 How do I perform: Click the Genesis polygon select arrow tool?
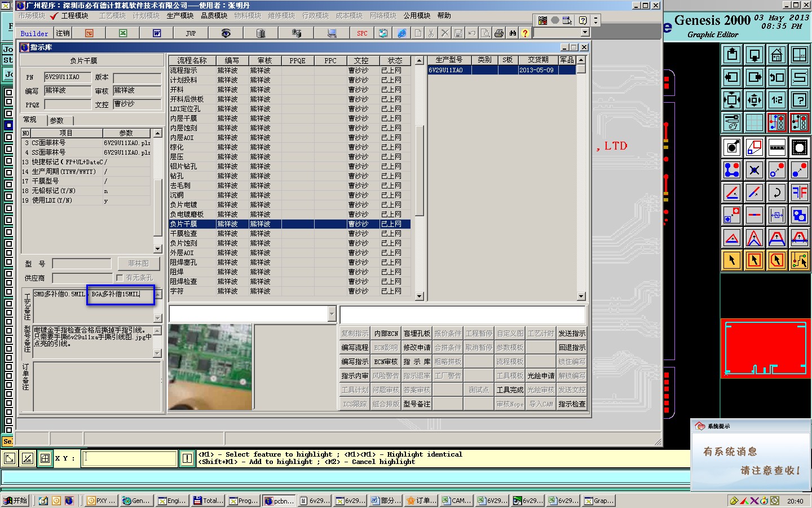(x=776, y=260)
